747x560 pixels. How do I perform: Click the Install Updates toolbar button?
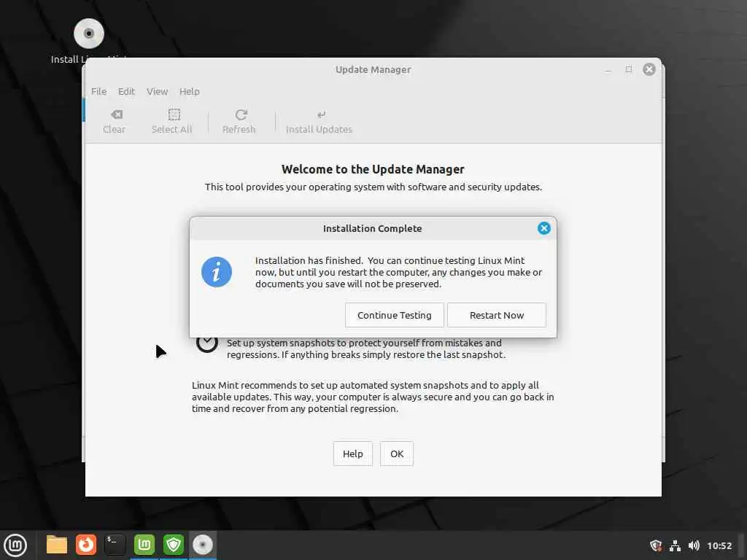(x=319, y=122)
